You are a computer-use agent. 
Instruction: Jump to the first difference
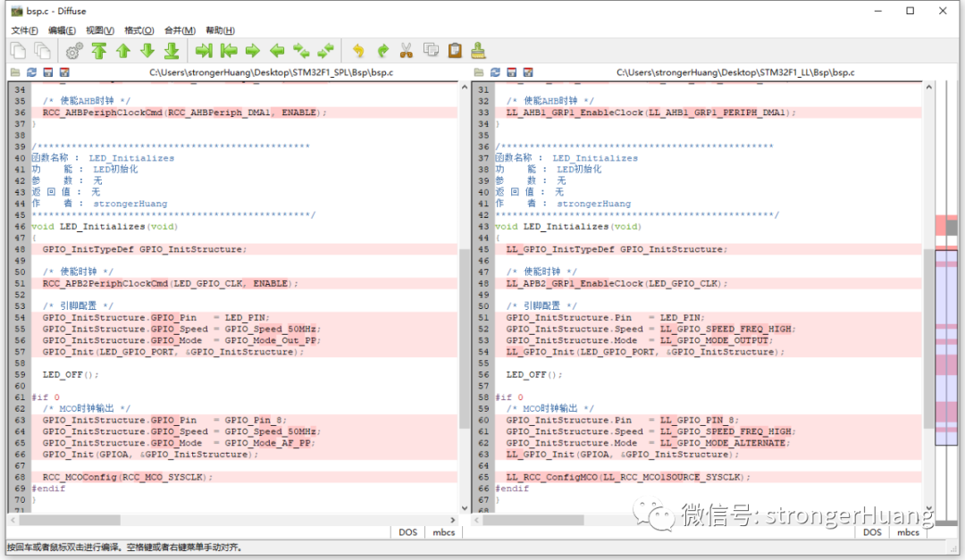(x=98, y=51)
